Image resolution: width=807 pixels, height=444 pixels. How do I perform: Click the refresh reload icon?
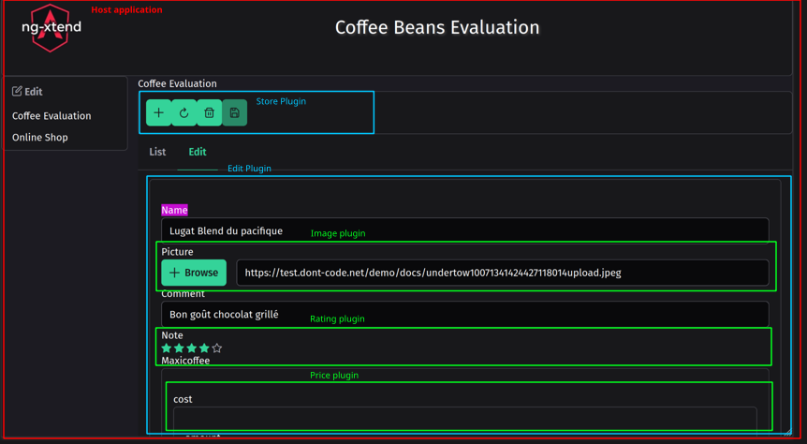click(184, 113)
